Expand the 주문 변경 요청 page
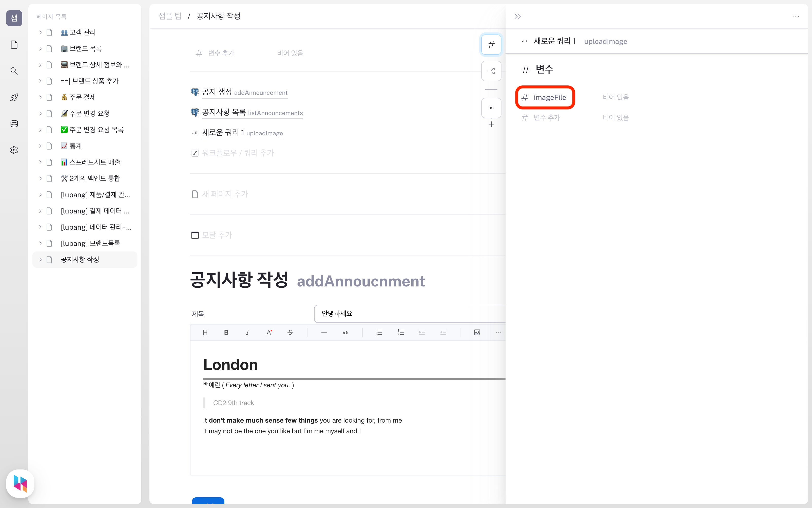 (x=40, y=113)
